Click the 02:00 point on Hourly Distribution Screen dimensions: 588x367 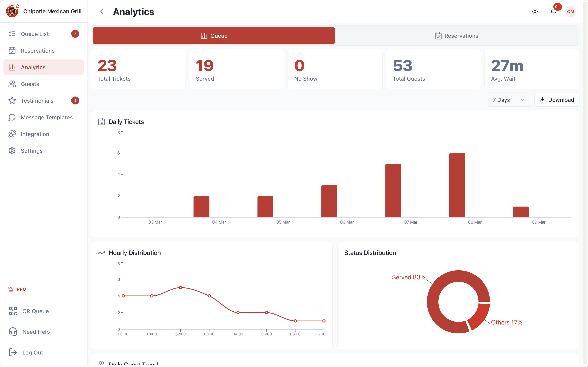[x=180, y=288]
